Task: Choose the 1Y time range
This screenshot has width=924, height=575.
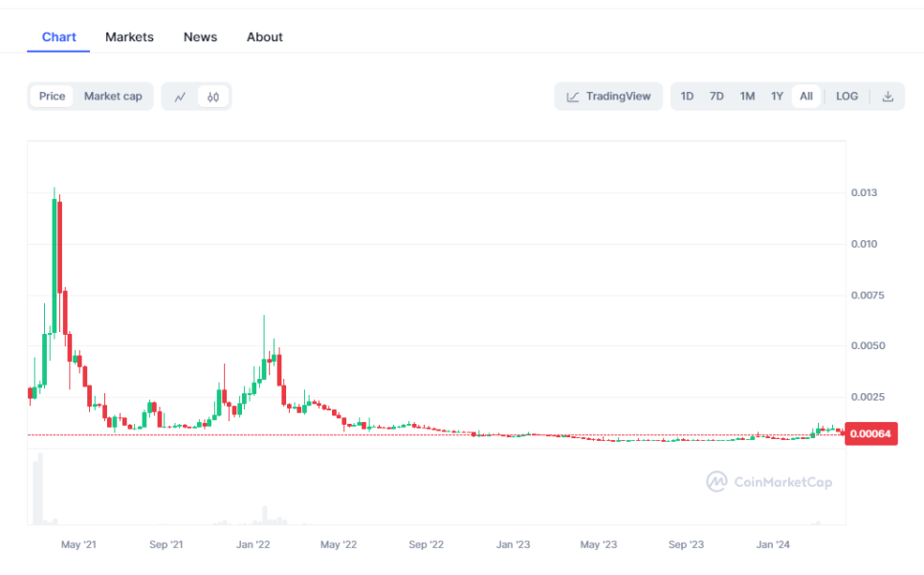Action: coord(778,96)
